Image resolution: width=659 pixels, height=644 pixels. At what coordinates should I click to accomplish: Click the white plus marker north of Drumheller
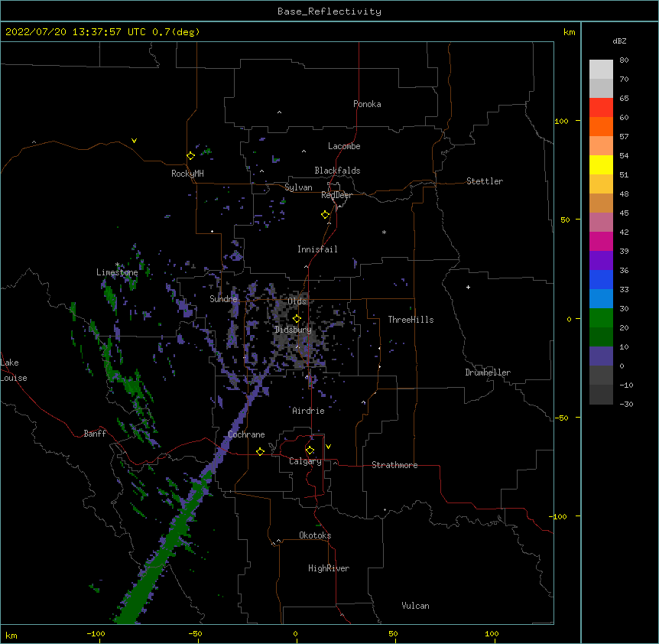[468, 287]
